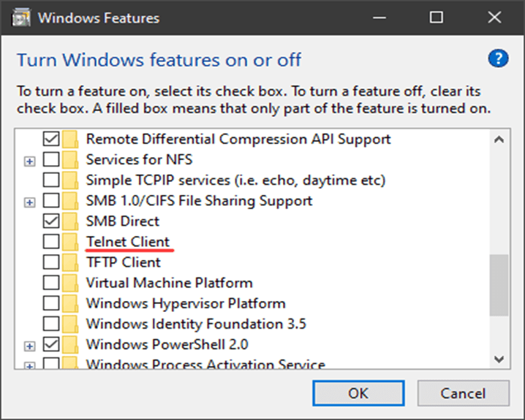Click the scrollbar down arrow
Image resolution: width=525 pixels, height=420 pixels.
pos(499,359)
